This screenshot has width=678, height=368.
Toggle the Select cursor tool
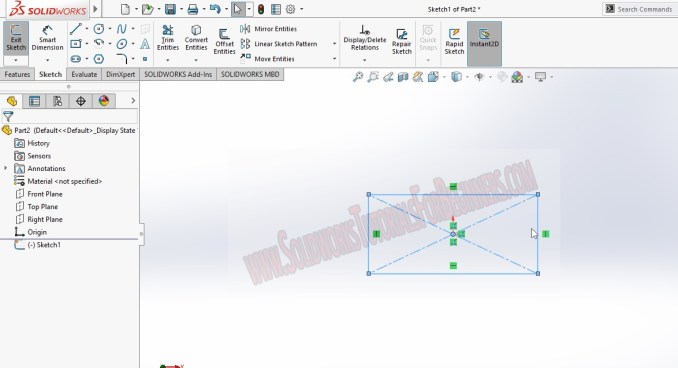point(238,9)
